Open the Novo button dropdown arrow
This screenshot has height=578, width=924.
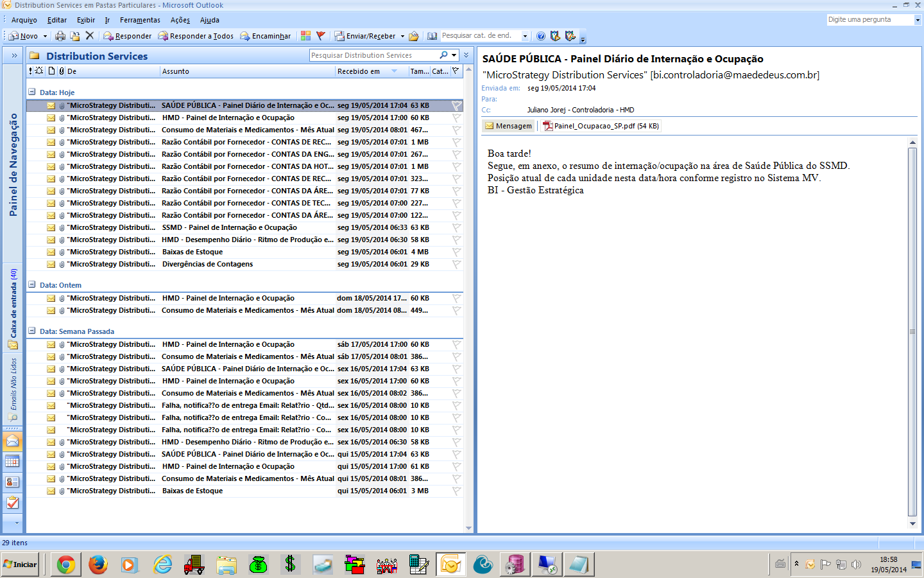45,36
